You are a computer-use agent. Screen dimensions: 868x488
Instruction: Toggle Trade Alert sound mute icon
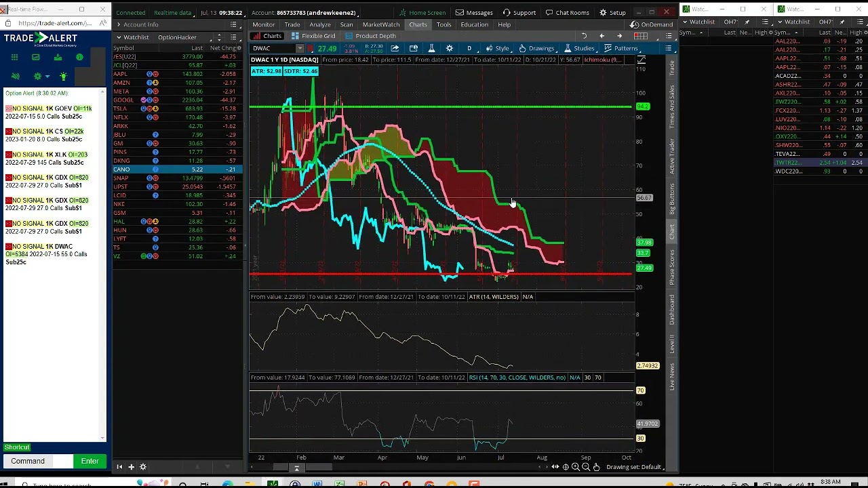pos(16,76)
